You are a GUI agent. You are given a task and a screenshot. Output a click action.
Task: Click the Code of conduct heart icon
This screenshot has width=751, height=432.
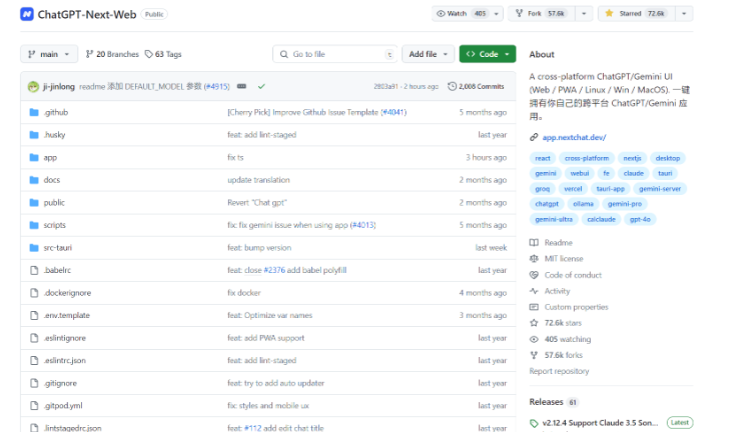coord(534,275)
